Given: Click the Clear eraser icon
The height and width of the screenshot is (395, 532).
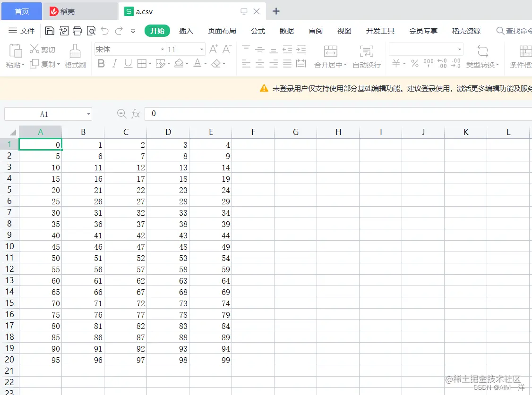Looking at the screenshot, I should pos(216,63).
